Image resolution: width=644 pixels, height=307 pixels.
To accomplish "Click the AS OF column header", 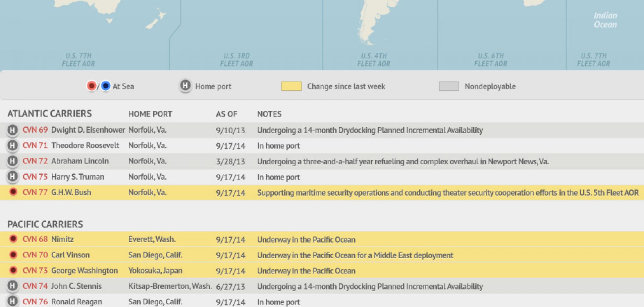I will pyautogui.click(x=226, y=114).
